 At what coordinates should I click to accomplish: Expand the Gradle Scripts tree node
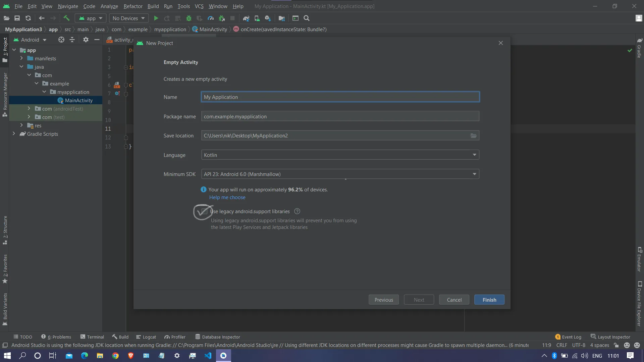[14, 134]
